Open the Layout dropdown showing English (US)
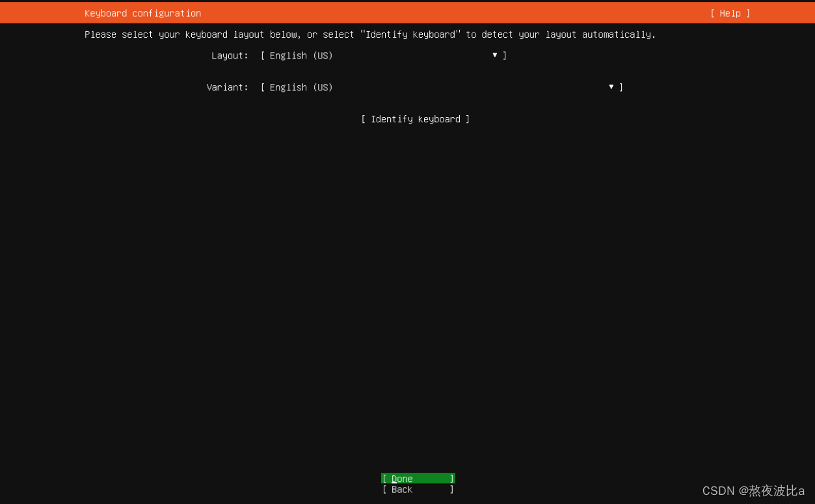 click(383, 56)
